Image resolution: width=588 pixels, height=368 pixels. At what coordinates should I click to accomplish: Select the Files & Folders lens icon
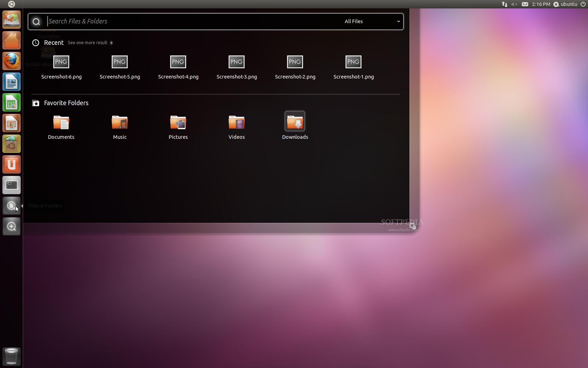(x=12, y=206)
